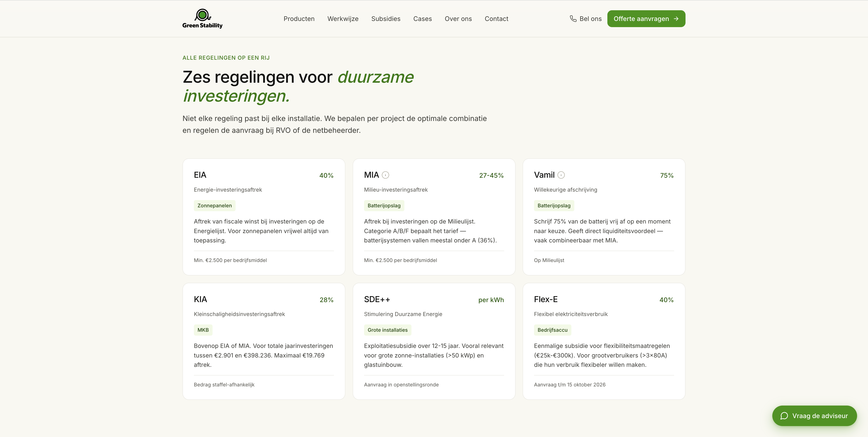Viewport: 868px width, 437px height.
Task: Click the Aanvraag in openstellingsronde footer text
Action: click(401, 384)
